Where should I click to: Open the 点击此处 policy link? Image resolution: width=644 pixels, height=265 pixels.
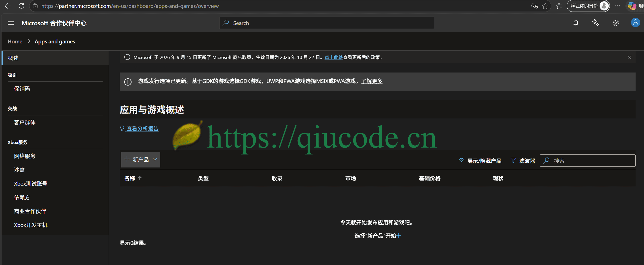click(x=334, y=57)
